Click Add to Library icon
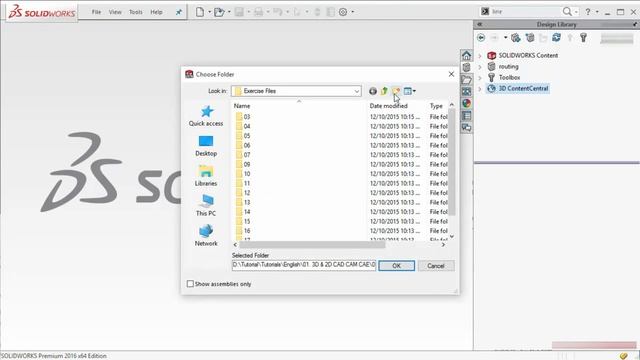Viewport: 640px width, 360px height. click(516, 38)
